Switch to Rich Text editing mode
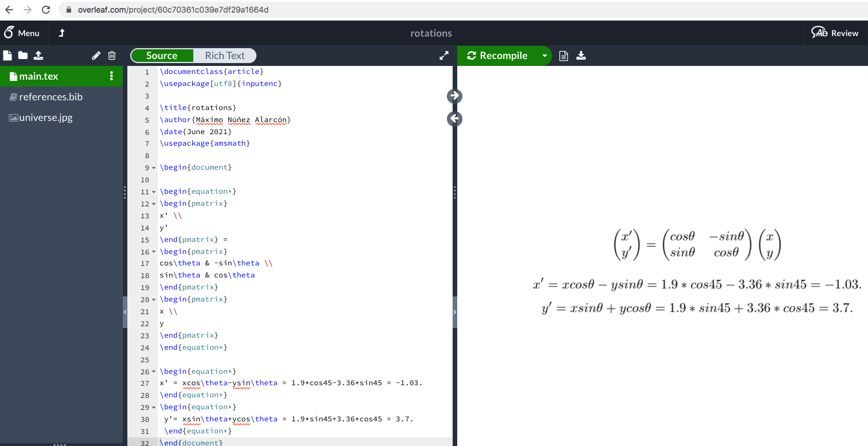 (225, 56)
